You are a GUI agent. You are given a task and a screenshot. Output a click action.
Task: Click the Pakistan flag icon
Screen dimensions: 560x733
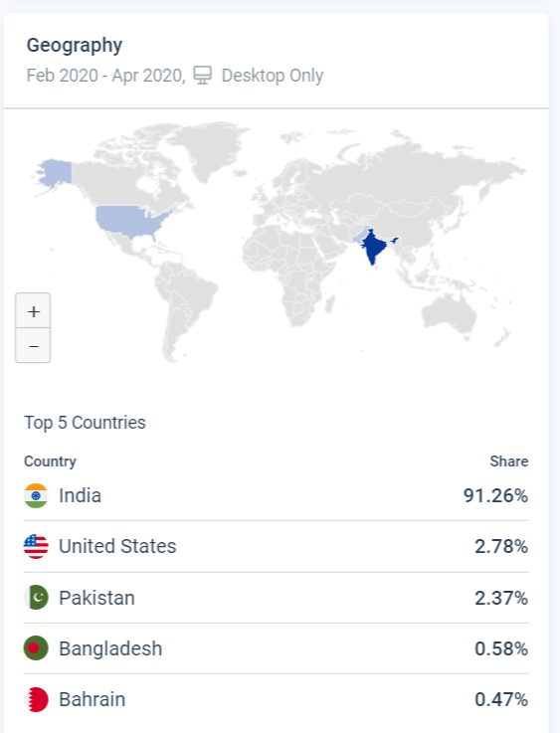36,598
